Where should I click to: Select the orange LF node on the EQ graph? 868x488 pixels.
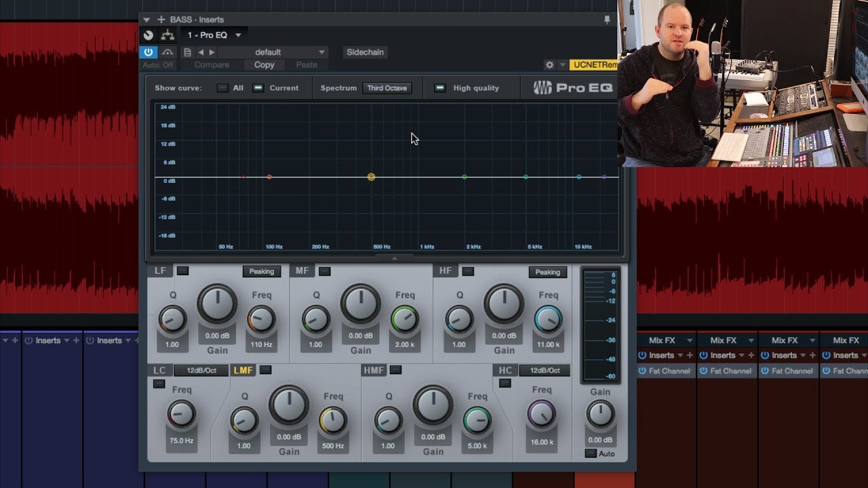pyautogui.click(x=269, y=177)
